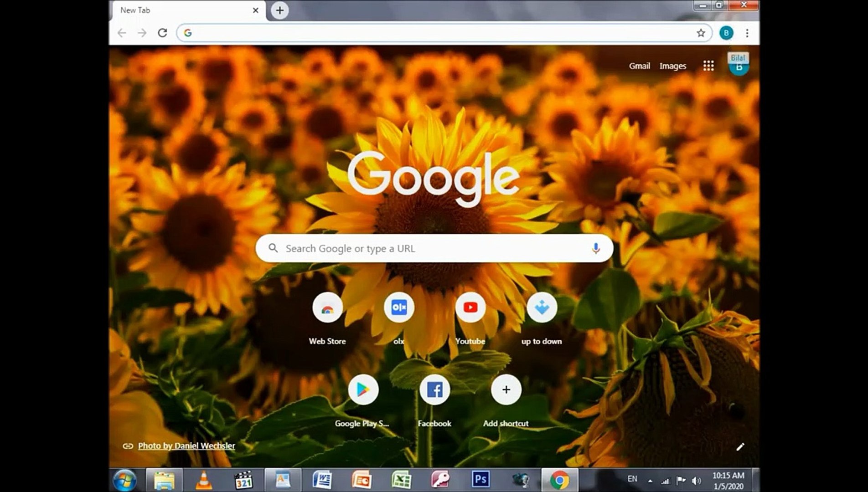Viewport: 868px width, 492px height.
Task: Open the Web Store shortcut
Action: (327, 308)
